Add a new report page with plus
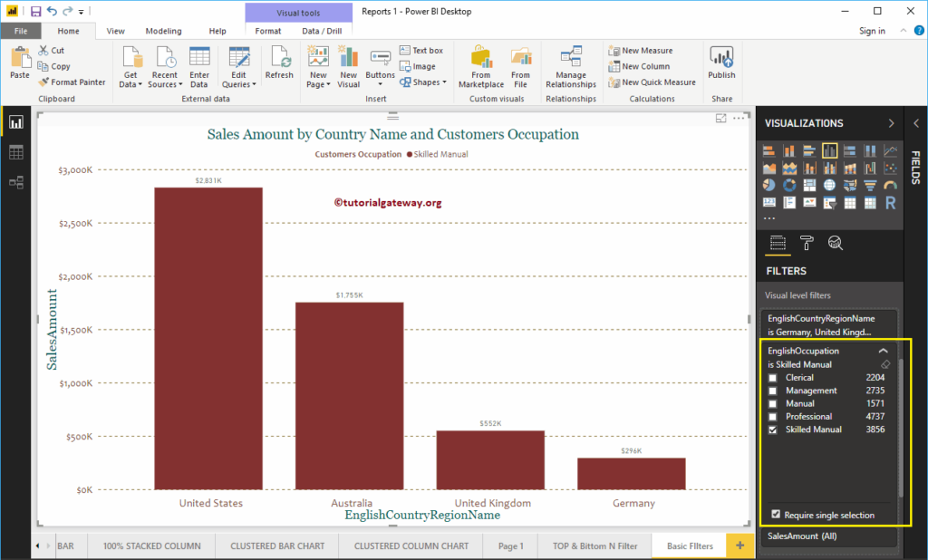The width and height of the screenshot is (928, 560). tap(739, 546)
